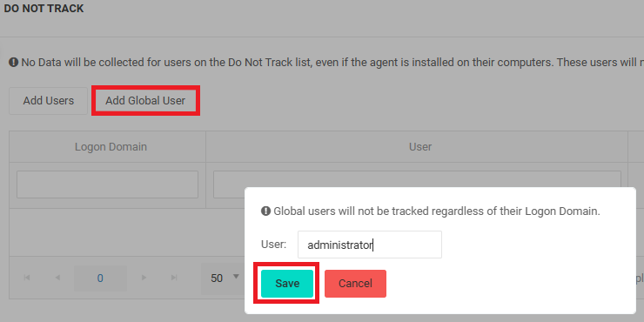The height and width of the screenshot is (322, 644).
Task: Sort by the User column header
Action: point(420,146)
